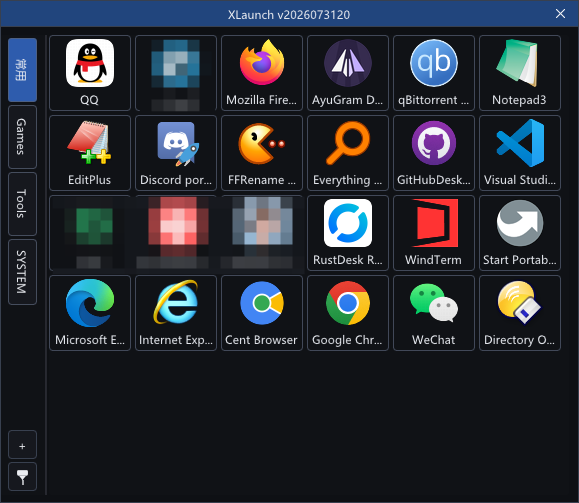Launch Microsoft Edge browser
This screenshot has height=503, width=579.
point(90,313)
